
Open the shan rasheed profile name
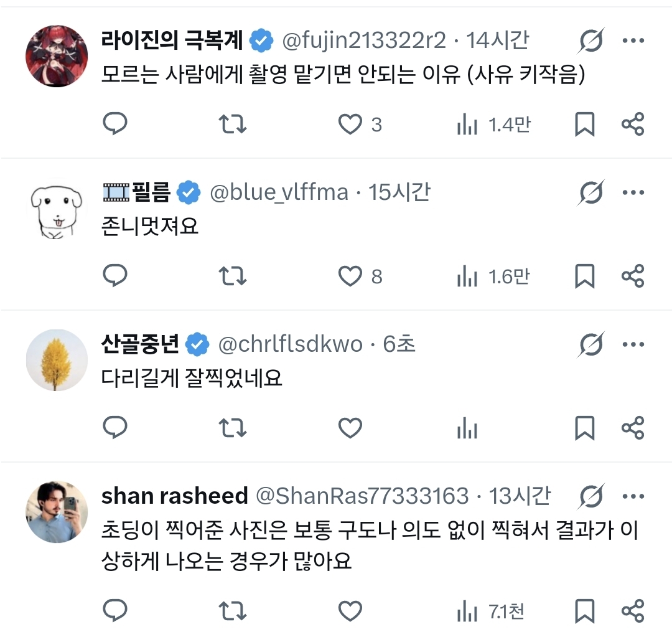[174, 496]
